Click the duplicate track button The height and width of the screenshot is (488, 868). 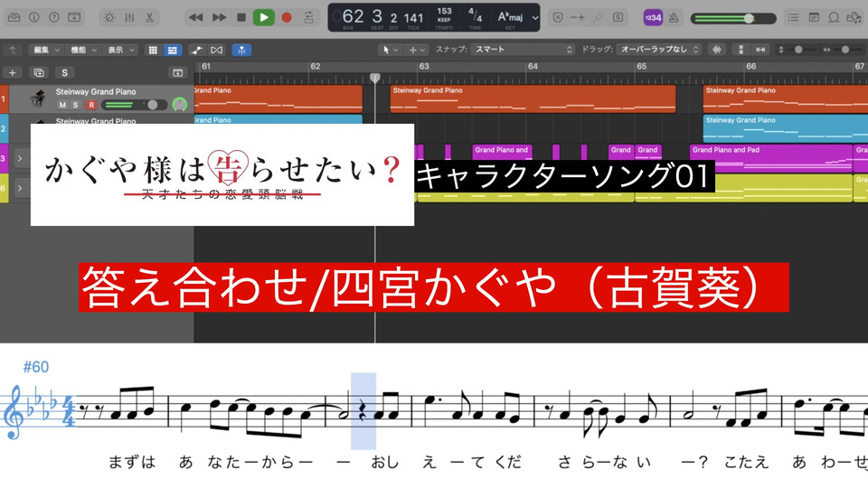[x=39, y=72]
